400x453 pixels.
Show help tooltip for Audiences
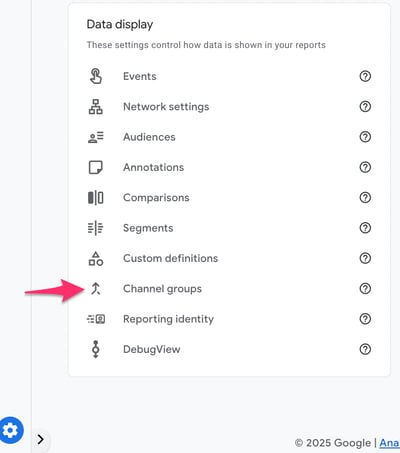[365, 137]
